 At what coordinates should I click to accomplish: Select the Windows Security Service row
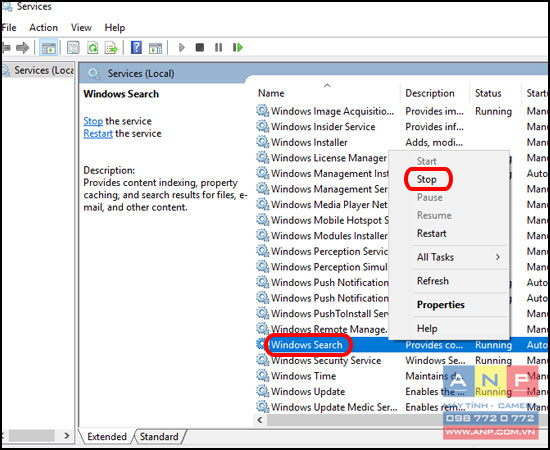(402, 360)
